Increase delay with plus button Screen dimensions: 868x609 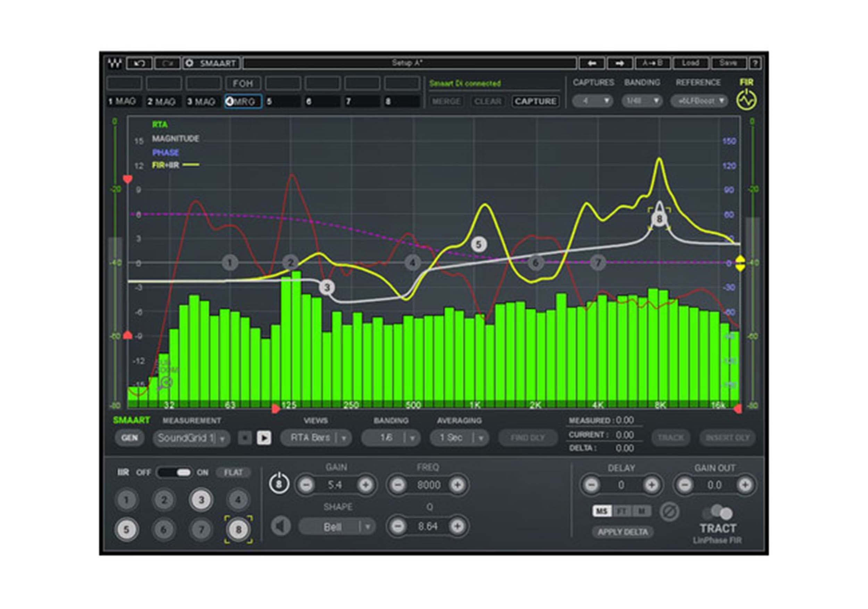pyautogui.click(x=651, y=485)
